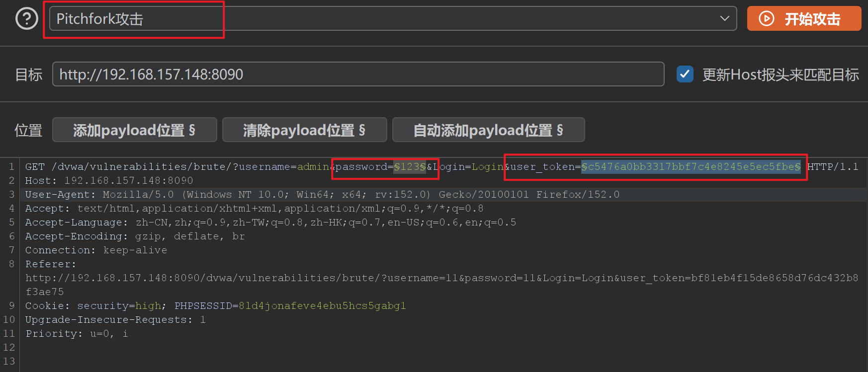Click the User-Agent header line
The width and height of the screenshot is (868, 372).
point(322,195)
